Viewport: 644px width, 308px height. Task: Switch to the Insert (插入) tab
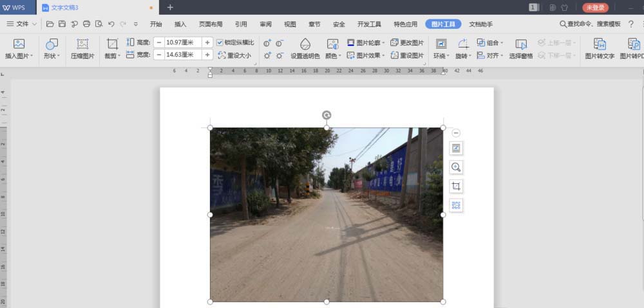[x=180, y=24]
